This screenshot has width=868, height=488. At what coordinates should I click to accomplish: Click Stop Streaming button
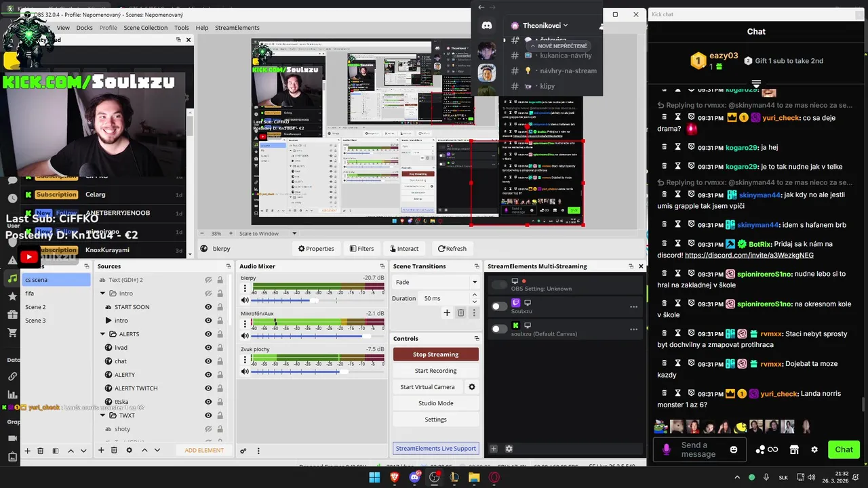pos(435,354)
